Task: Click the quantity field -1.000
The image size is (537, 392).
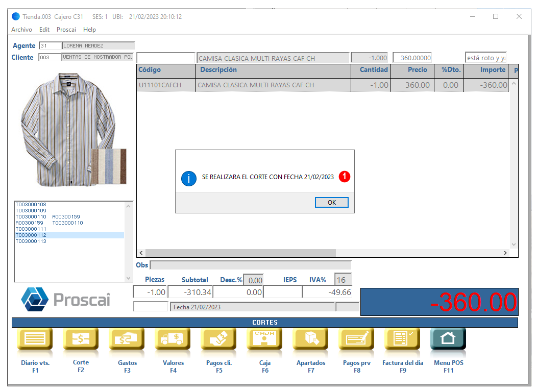Action: tap(370, 58)
